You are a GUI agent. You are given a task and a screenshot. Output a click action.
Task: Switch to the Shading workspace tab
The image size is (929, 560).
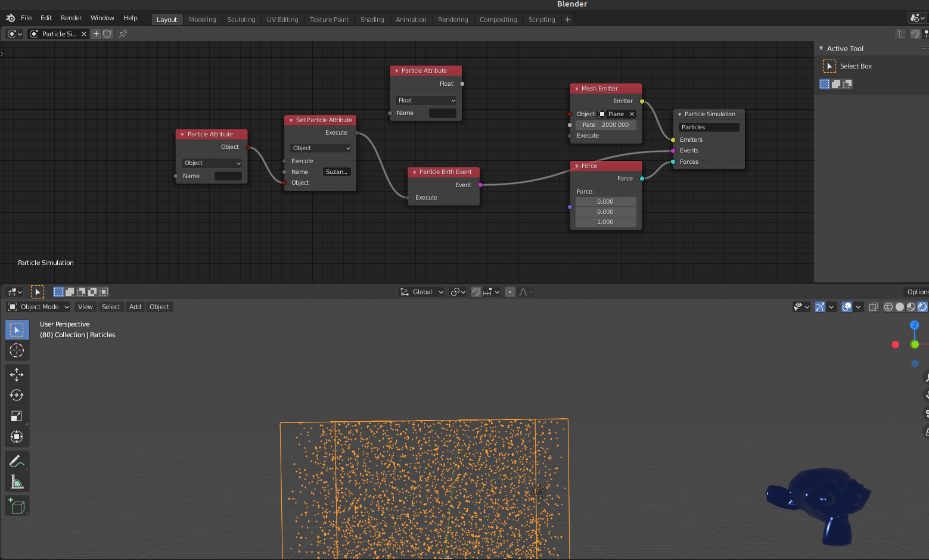click(372, 20)
